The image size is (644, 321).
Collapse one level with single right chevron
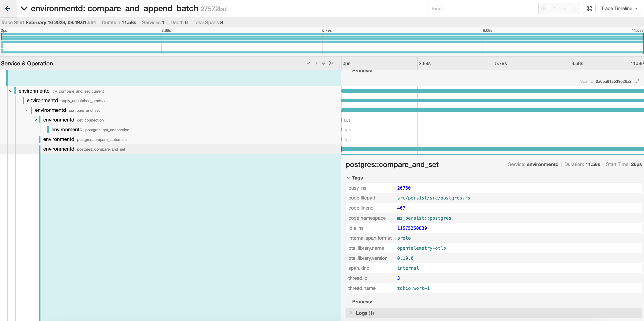click(316, 63)
